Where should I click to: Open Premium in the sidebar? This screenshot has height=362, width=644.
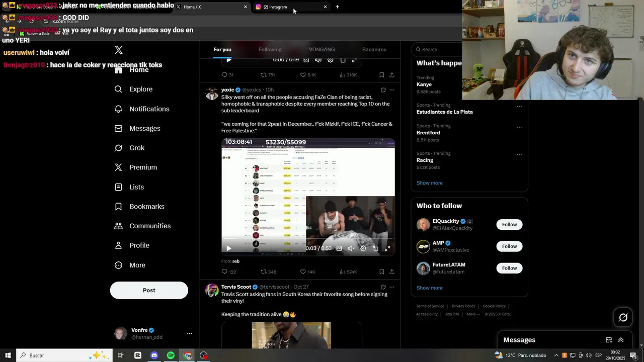[136, 167]
